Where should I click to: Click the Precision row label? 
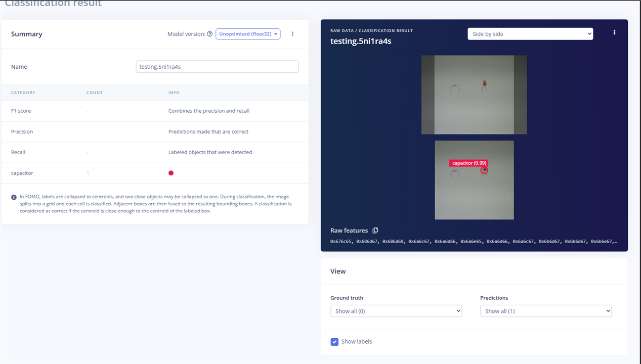tap(22, 131)
